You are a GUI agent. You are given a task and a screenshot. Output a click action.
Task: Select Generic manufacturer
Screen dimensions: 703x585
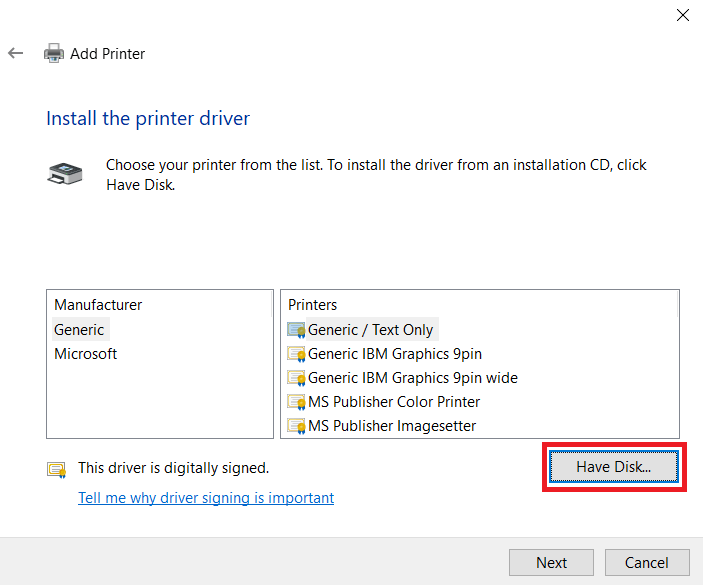pyautogui.click(x=79, y=330)
